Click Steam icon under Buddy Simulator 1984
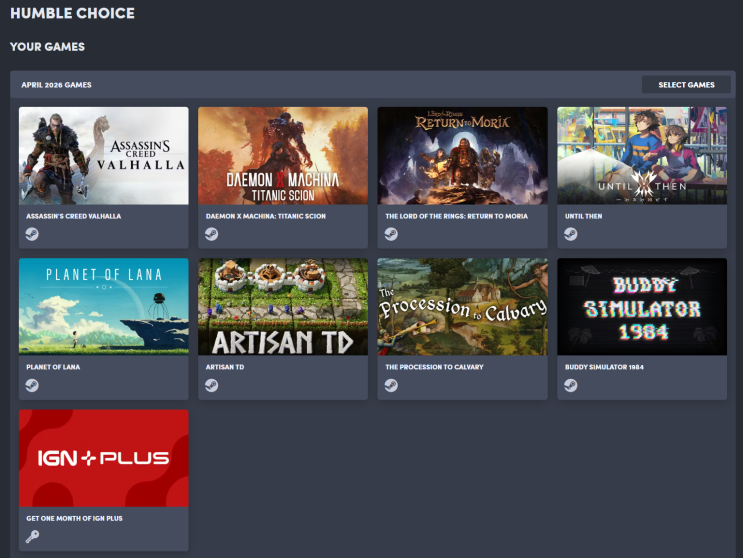This screenshot has height=558, width=743. (571, 385)
